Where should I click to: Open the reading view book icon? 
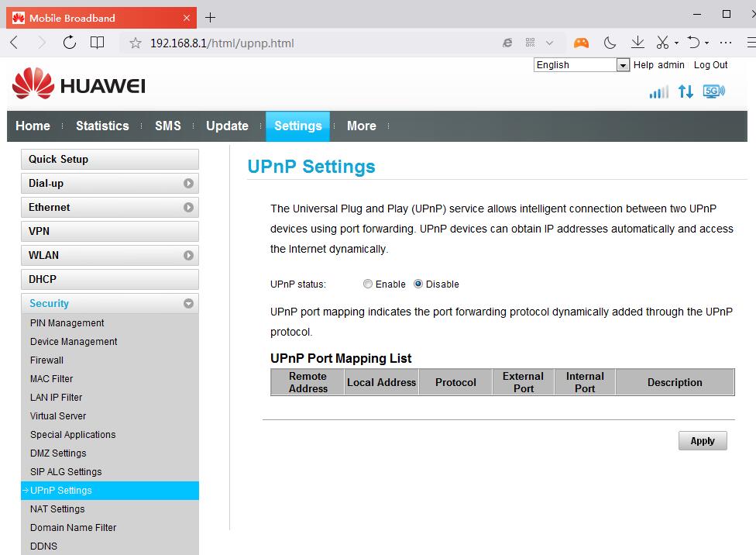click(x=97, y=43)
